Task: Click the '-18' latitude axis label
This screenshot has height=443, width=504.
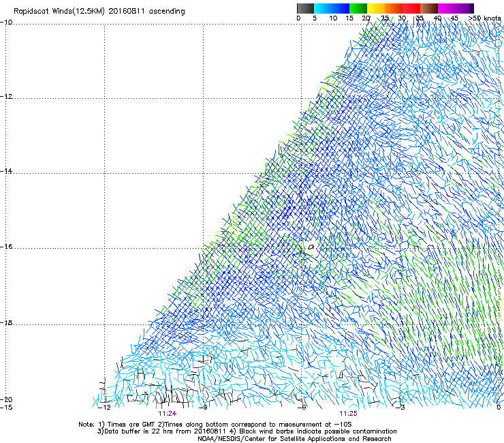Action: (x=6, y=322)
